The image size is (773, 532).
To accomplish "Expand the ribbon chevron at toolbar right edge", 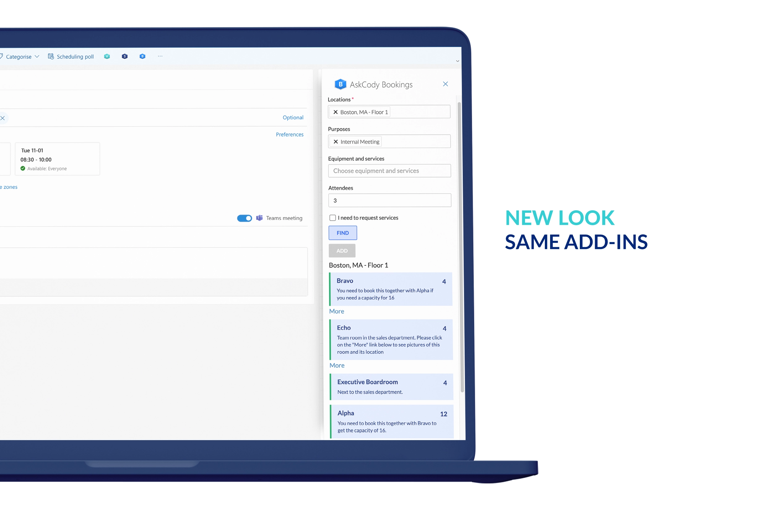I will [x=458, y=61].
